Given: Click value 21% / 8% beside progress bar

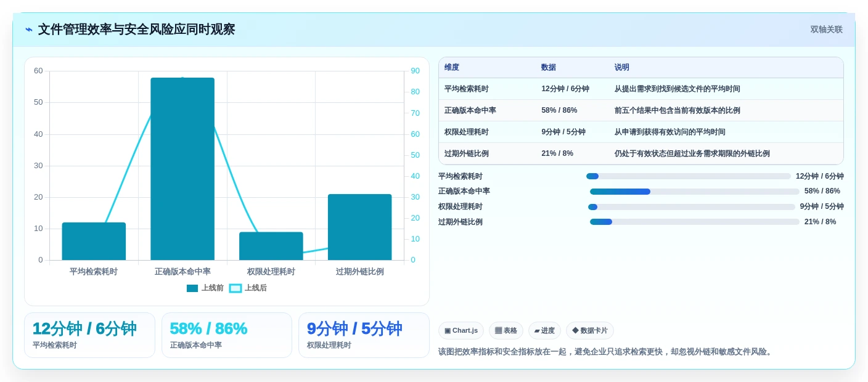Looking at the screenshot, I should coord(821,222).
